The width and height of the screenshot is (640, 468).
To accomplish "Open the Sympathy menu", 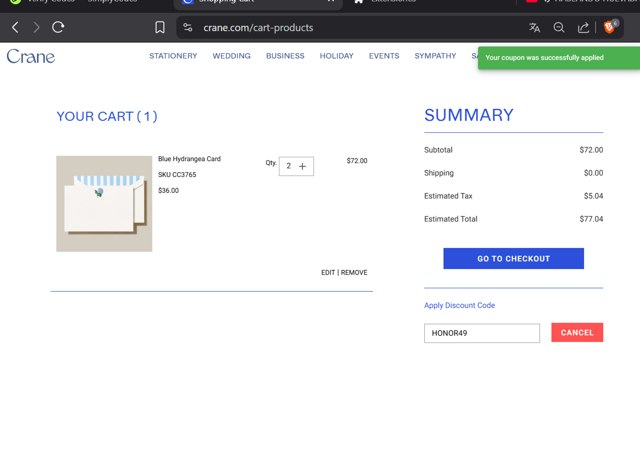I will tap(435, 56).
